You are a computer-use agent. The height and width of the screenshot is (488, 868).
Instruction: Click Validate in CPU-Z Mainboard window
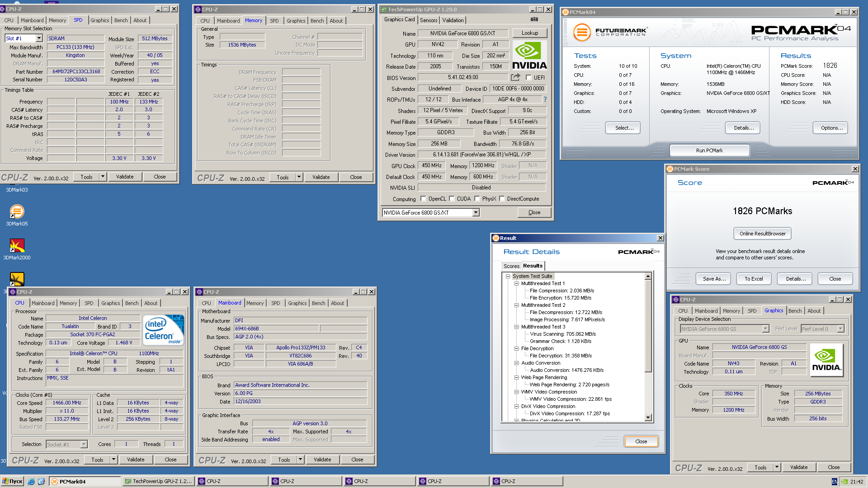click(322, 460)
